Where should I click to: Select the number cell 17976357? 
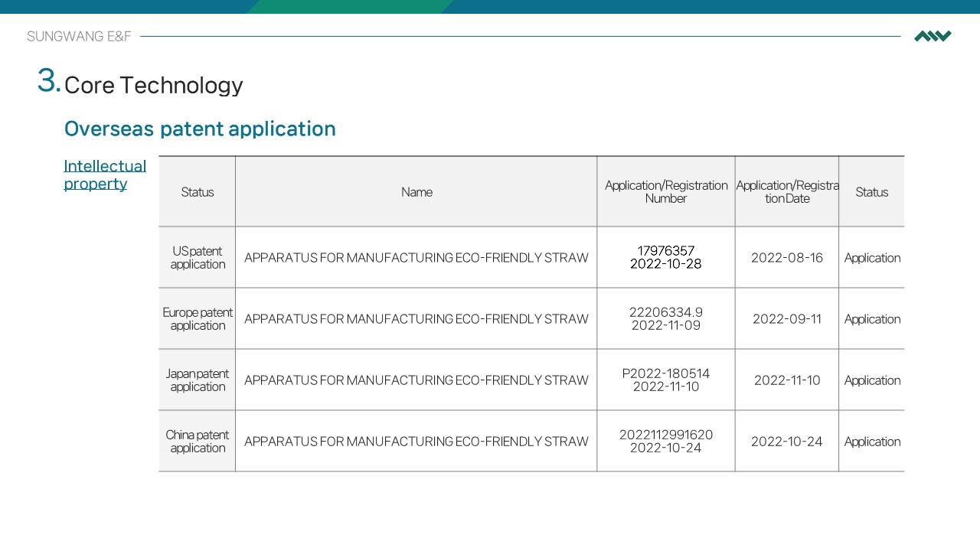pos(666,258)
